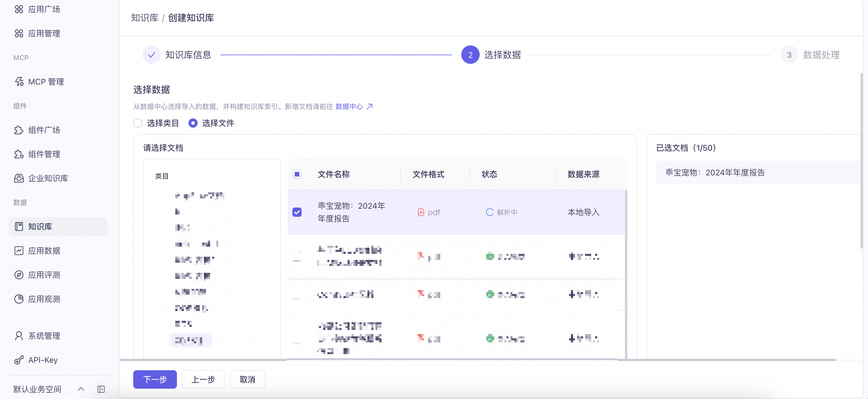868x399 pixels.
Task: Select the 选择类目 radio option
Action: (x=138, y=123)
